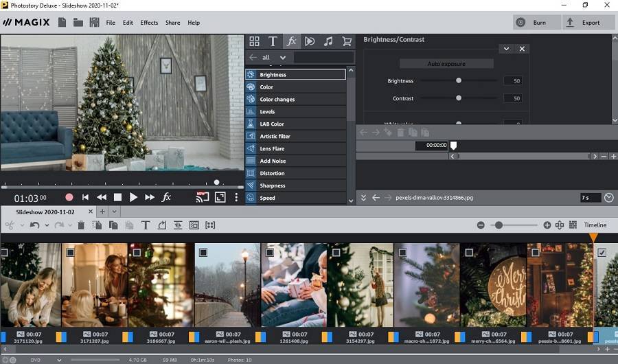The image size is (618, 364).
Task: Open the Text templates tab
Action: point(273,41)
